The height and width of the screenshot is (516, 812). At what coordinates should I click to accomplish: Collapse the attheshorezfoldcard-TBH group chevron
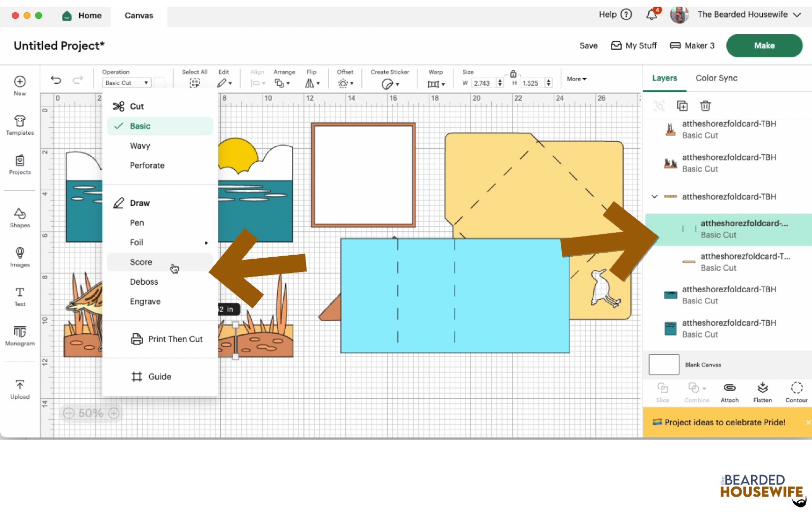[655, 196]
